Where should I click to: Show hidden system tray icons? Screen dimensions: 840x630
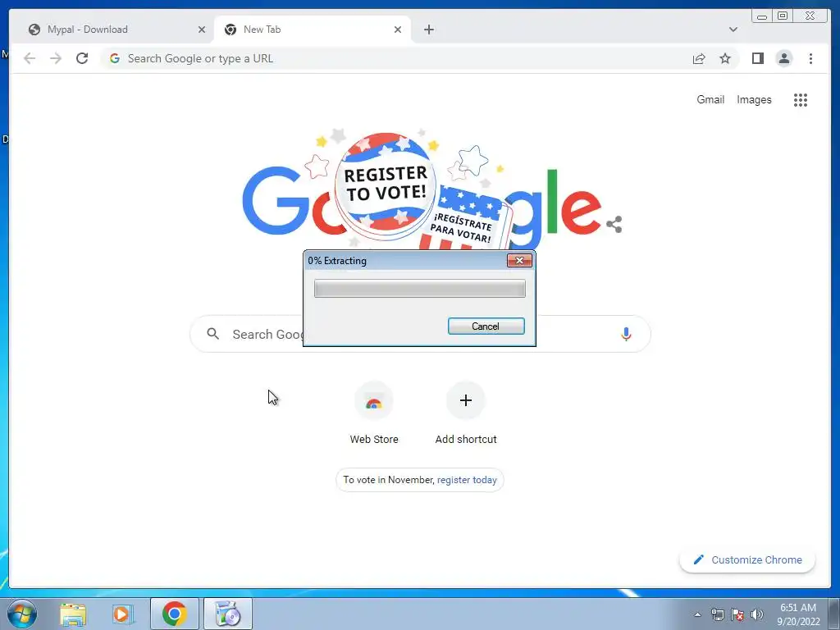point(697,614)
